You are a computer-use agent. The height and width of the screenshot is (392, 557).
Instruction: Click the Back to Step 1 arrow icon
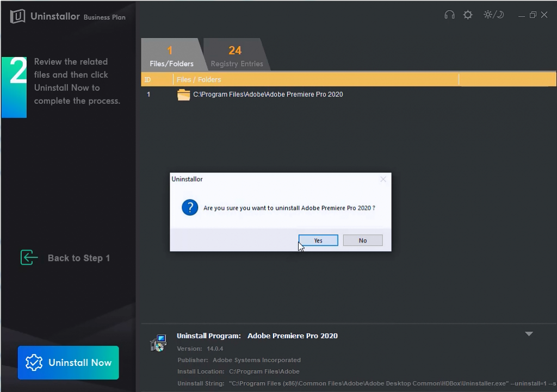click(29, 257)
